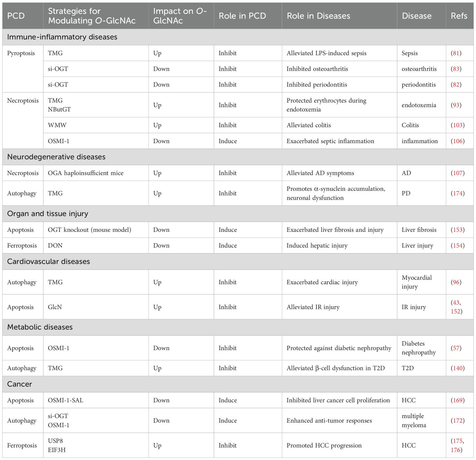Click reference 154 for Liver injury
The width and height of the screenshot is (476, 460).
(x=458, y=245)
